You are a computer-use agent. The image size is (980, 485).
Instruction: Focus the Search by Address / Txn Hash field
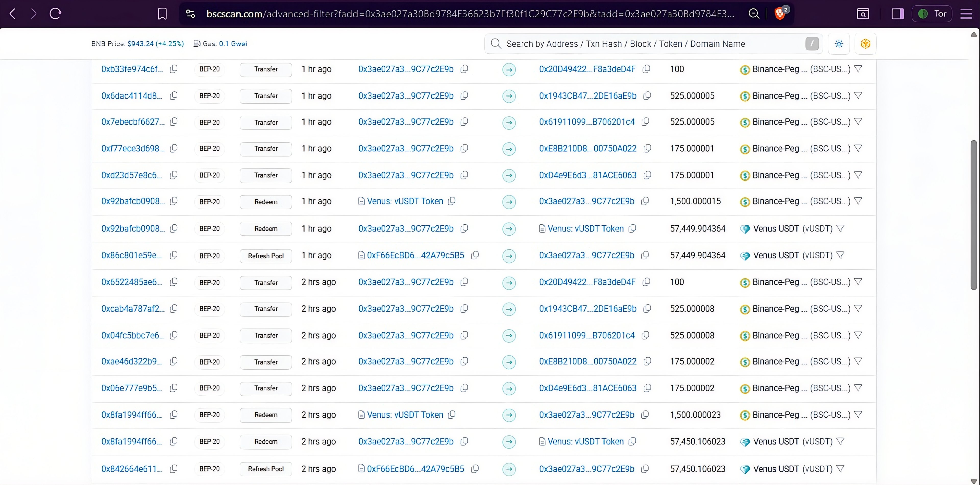click(x=653, y=44)
